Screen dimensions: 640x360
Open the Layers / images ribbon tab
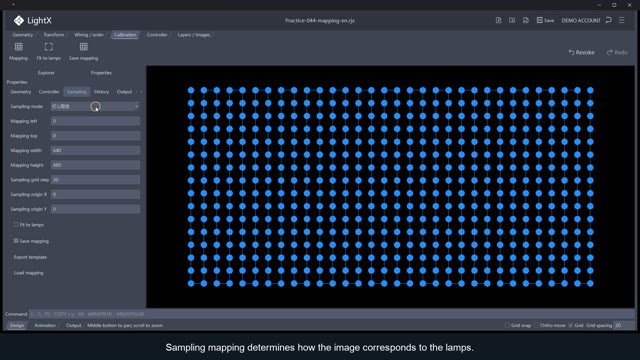[x=194, y=35]
